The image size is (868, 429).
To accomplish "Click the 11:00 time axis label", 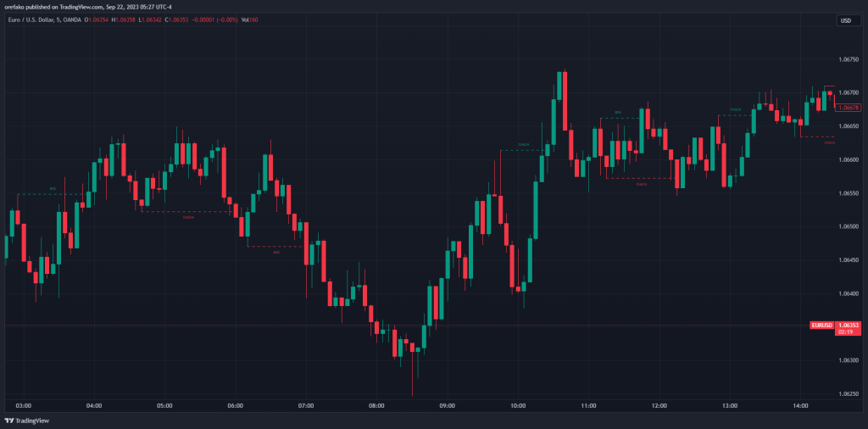I will [588, 406].
